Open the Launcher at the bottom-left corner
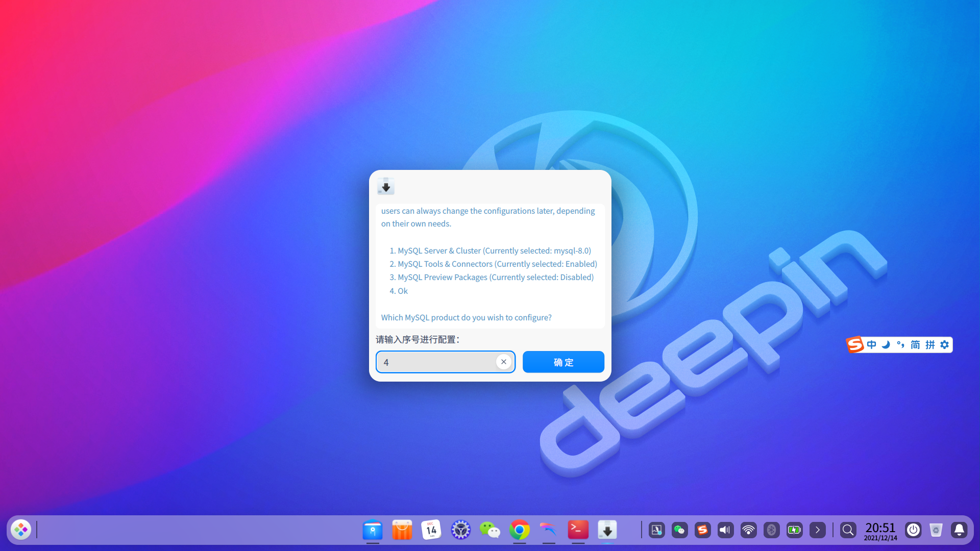Image resolution: width=980 pixels, height=551 pixels. coord(20,530)
